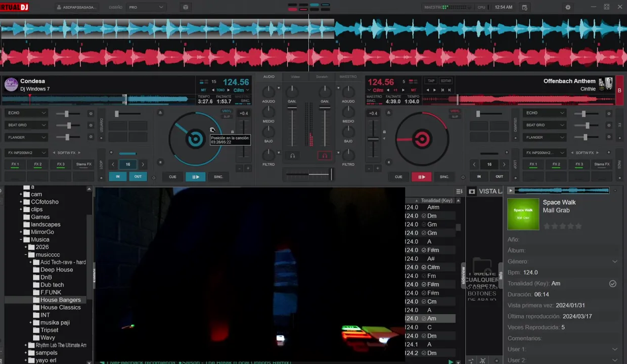This screenshot has width=627, height=364.
Task: Open the left deck BEAT GRID effect dropdown
Action: [26, 125]
